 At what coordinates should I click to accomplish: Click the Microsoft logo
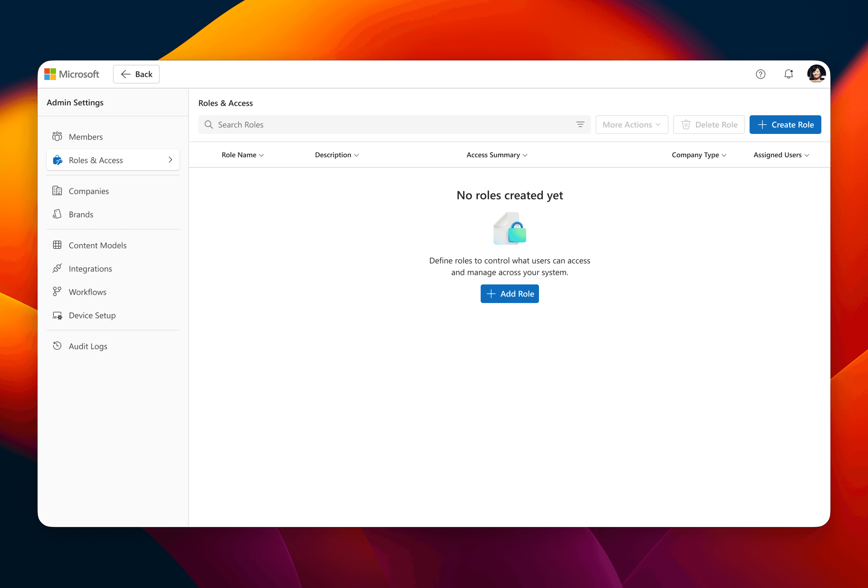[72, 74]
